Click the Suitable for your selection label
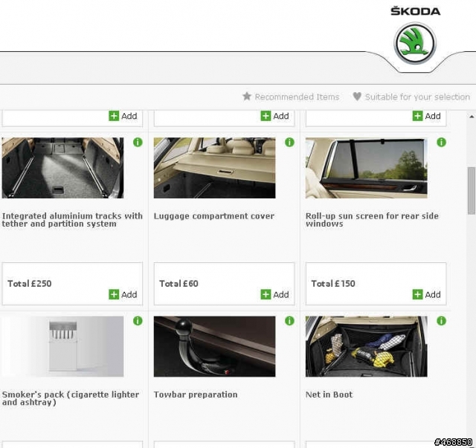The height and width of the screenshot is (448, 476). [417, 97]
